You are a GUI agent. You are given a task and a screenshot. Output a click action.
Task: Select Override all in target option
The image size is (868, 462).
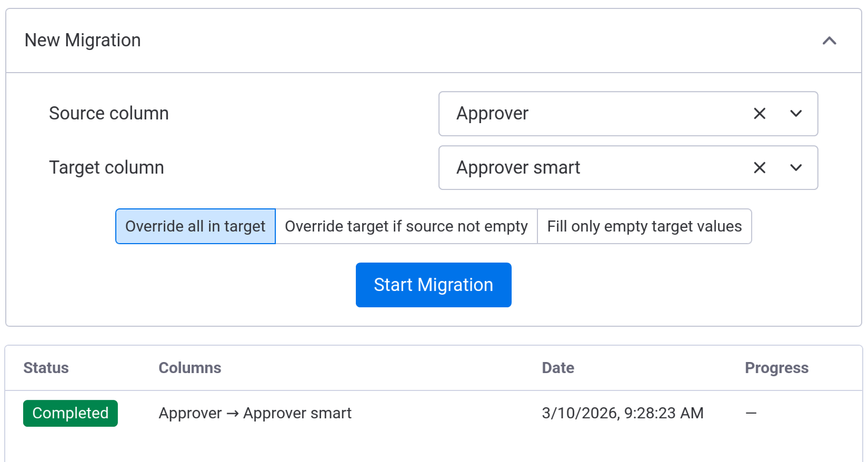[x=195, y=226]
